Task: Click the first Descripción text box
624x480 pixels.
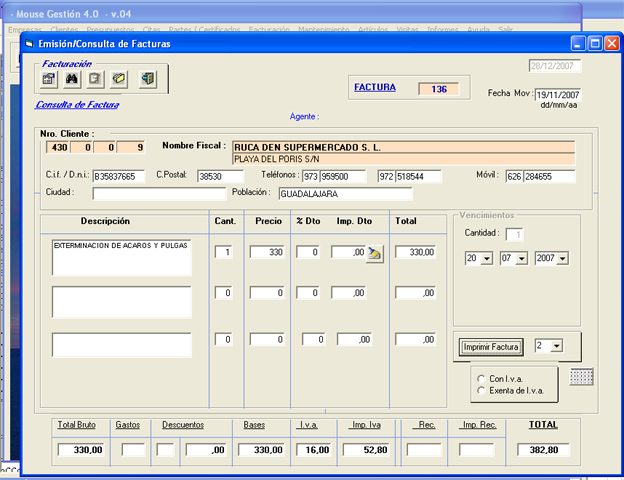Action: [x=121, y=257]
